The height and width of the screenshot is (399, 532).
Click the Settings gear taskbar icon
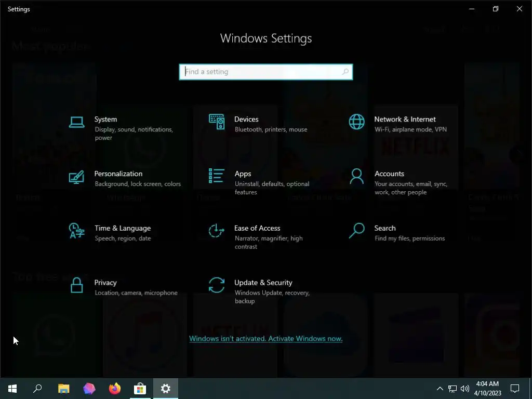tap(166, 389)
